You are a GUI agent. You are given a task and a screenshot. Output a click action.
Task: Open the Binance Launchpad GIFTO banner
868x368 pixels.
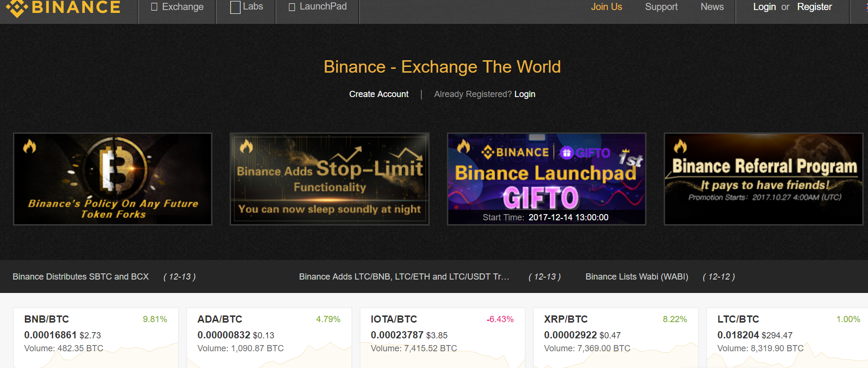pyautogui.click(x=547, y=179)
